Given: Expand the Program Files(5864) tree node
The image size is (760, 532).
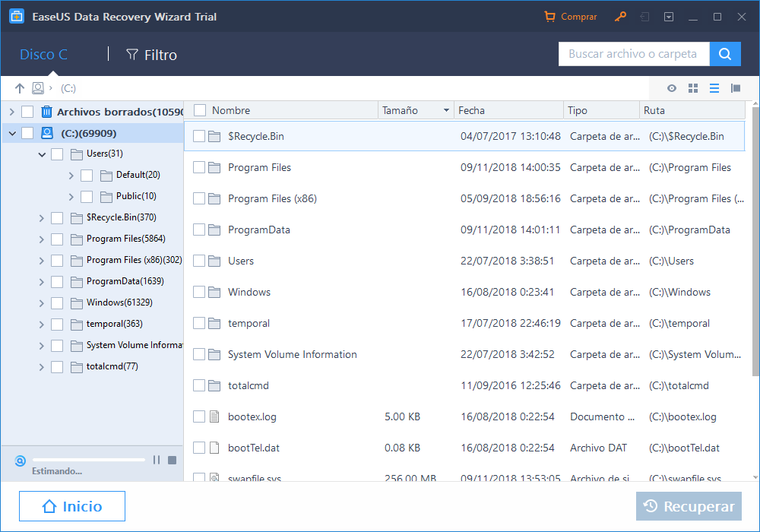Looking at the screenshot, I should 42,239.
